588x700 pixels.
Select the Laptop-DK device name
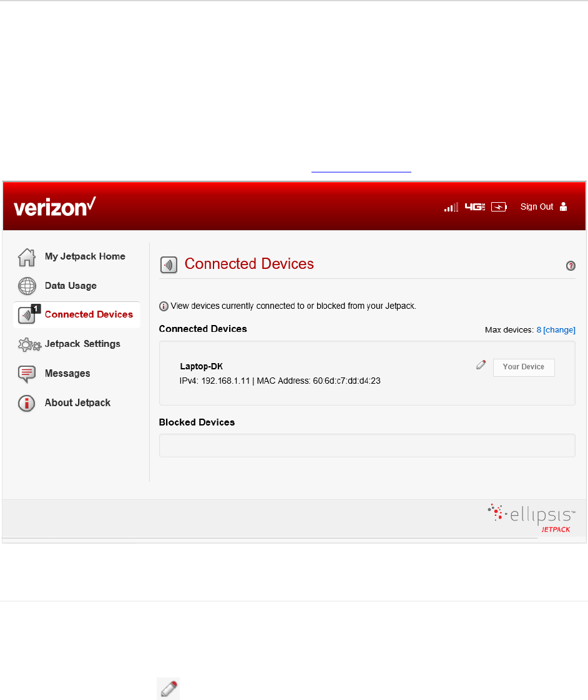click(201, 366)
